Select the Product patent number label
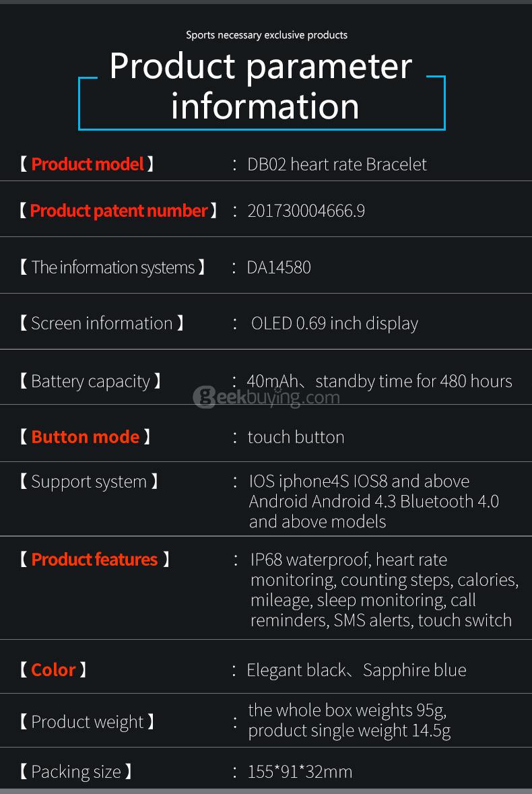Image resolution: width=532 pixels, height=794 pixels. point(119,211)
